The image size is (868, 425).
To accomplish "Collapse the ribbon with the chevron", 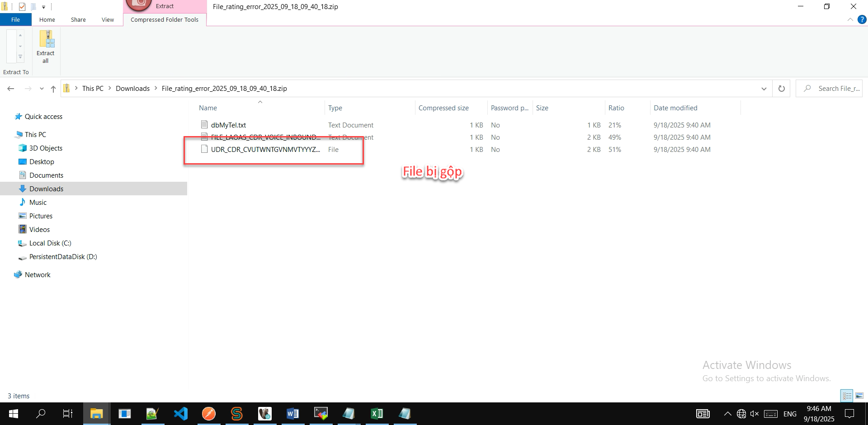I will (x=850, y=19).
